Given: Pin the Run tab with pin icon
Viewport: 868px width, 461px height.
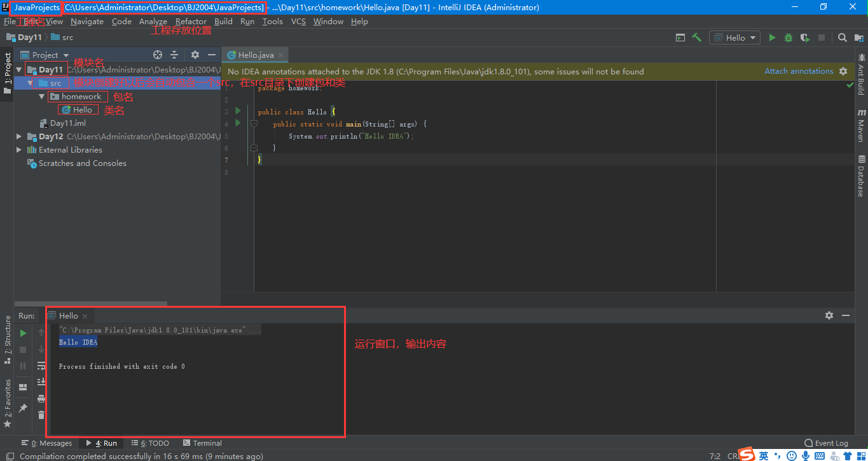Looking at the screenshot, I should point(23,408).
